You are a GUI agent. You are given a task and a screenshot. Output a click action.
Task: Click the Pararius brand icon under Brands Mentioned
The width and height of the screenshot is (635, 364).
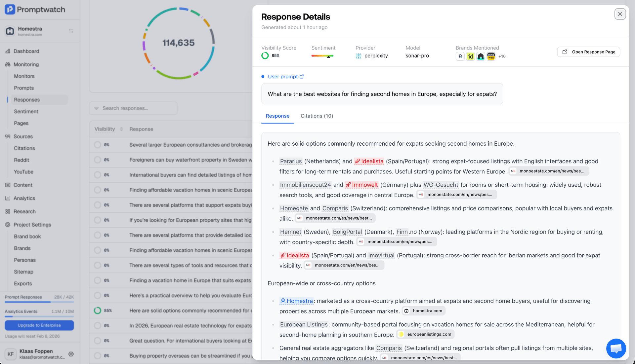[460, 56]
